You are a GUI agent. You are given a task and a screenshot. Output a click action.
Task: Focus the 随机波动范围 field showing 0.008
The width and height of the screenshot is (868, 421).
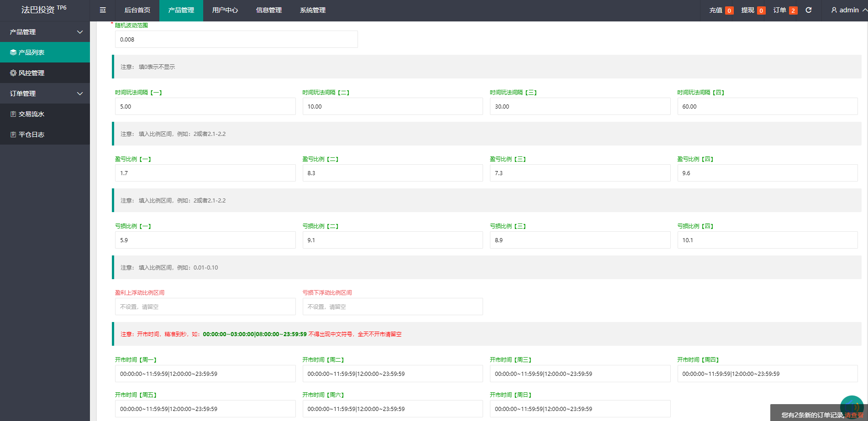pos(236,39)
